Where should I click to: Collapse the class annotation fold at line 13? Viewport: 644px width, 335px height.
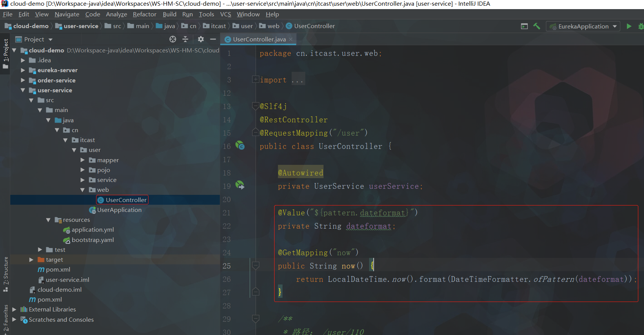[256, 106]
